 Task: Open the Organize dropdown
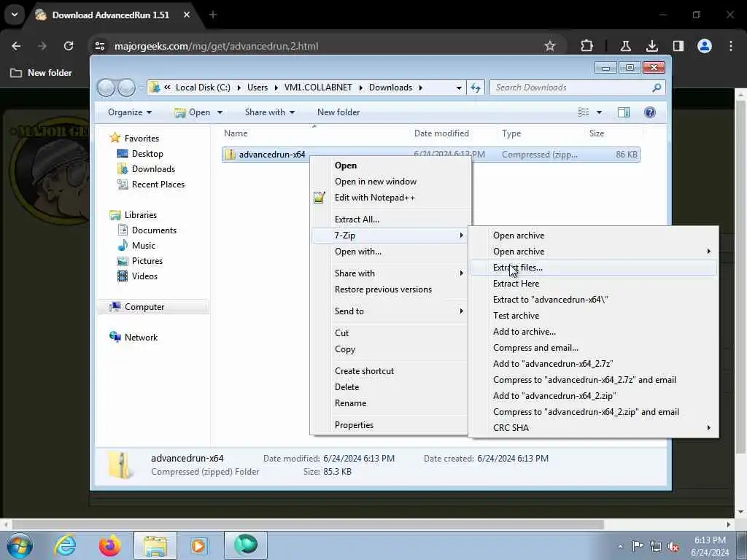[130, 112]
